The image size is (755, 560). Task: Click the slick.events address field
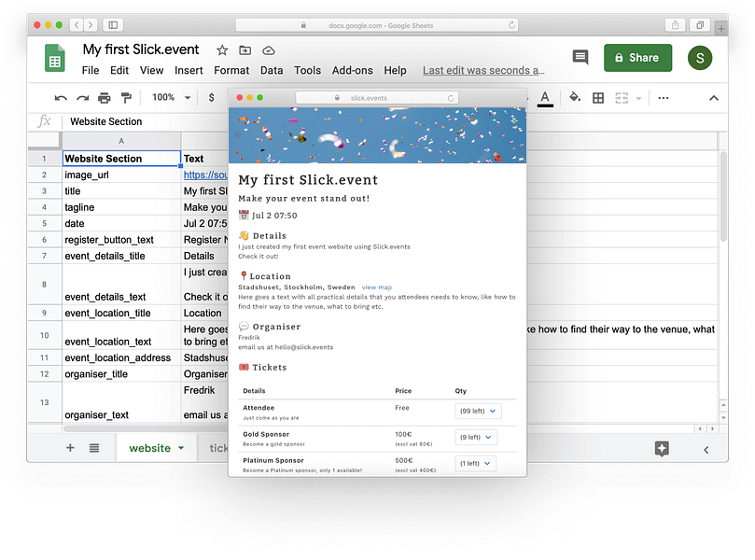(x=377, y=98)
